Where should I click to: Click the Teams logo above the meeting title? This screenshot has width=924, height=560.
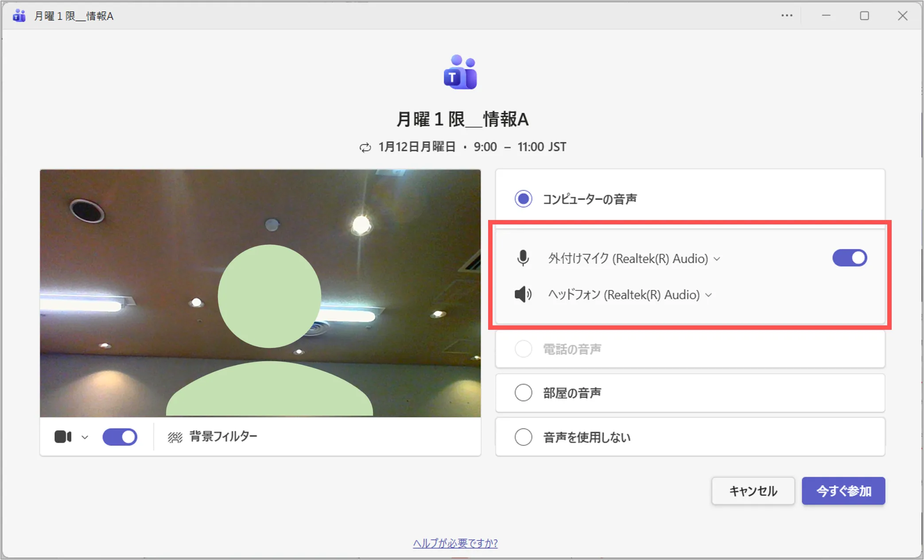[460, 72]
